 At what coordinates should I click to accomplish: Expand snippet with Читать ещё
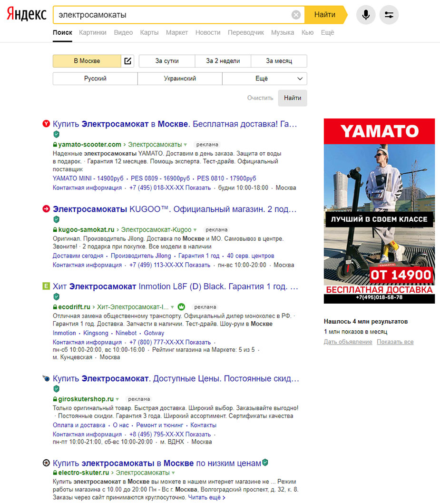point(206,497)
